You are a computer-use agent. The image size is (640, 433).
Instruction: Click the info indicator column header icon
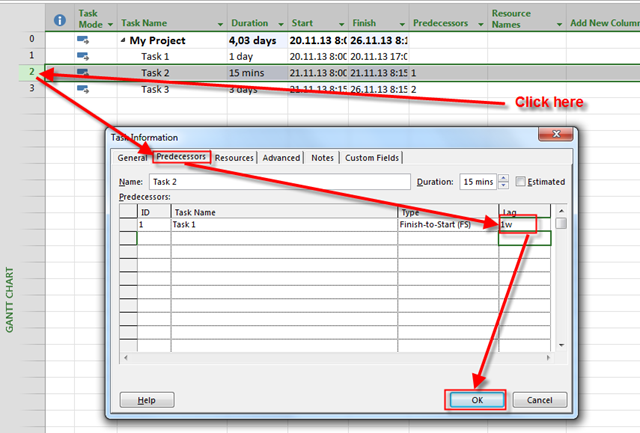point(59,20)
